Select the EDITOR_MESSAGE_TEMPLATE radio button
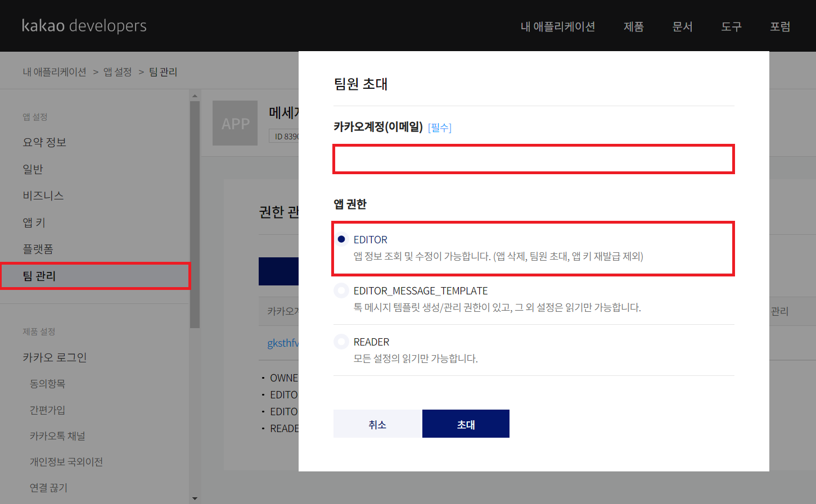816x504 pixels. pyautogui.click(x=341, y=290)
